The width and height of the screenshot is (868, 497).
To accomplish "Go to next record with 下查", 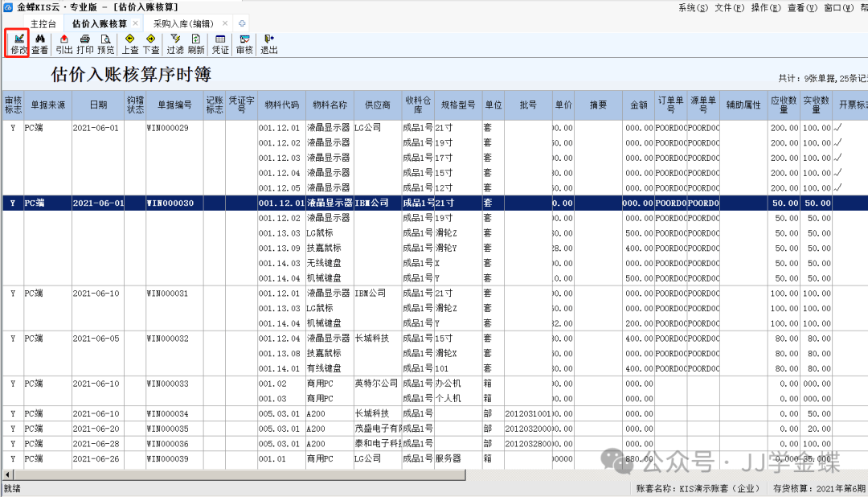I will [150, 43].
